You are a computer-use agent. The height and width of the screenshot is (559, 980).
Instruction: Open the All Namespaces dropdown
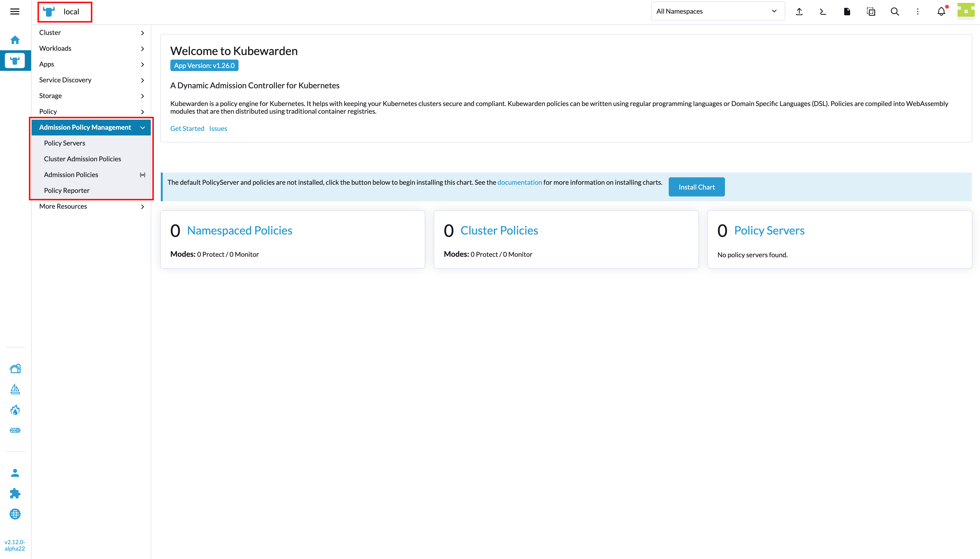(718, 11)
